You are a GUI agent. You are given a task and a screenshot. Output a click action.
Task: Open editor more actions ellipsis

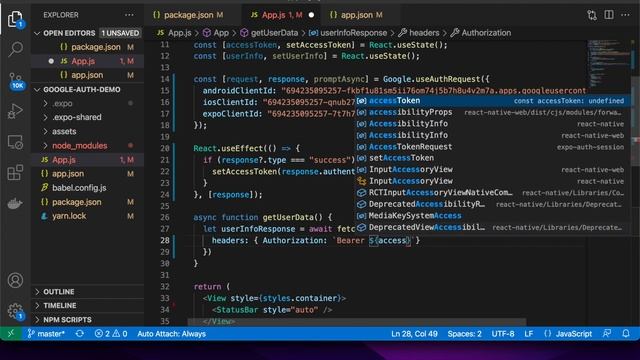pyautogui.click(x=625, y=15)
